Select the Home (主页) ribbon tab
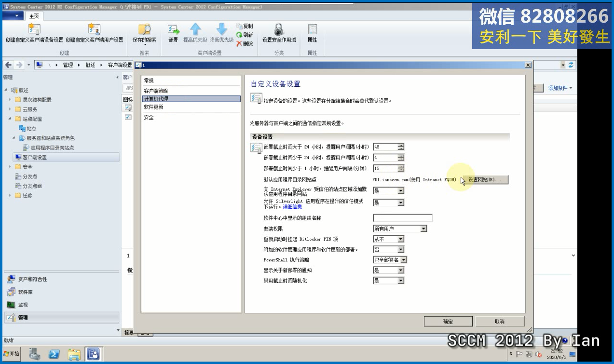Screen dimensions: 614x364 pos(34,16)
